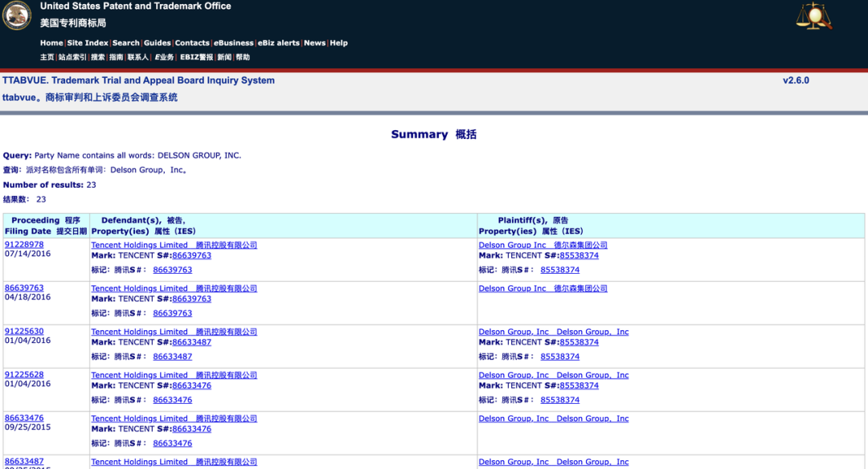
Task: Click the scales of justice icon
Action: coord(813,17)
